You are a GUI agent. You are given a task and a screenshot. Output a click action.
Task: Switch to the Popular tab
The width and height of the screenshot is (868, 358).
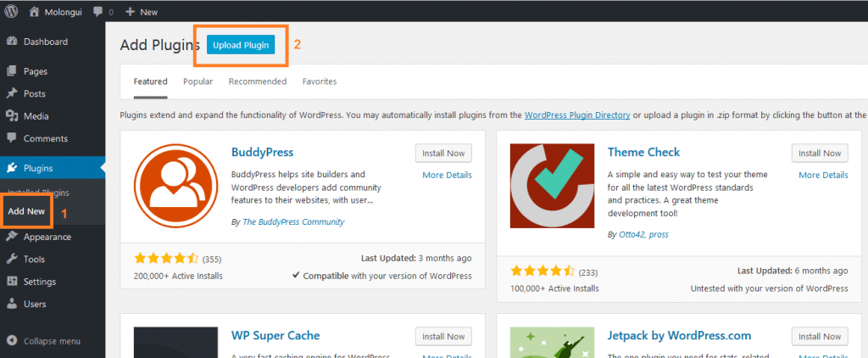[198, 81]
